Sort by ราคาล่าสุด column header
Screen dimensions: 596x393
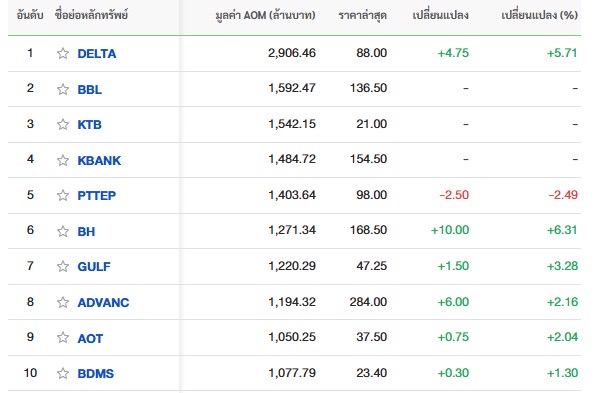coord(363,15)
